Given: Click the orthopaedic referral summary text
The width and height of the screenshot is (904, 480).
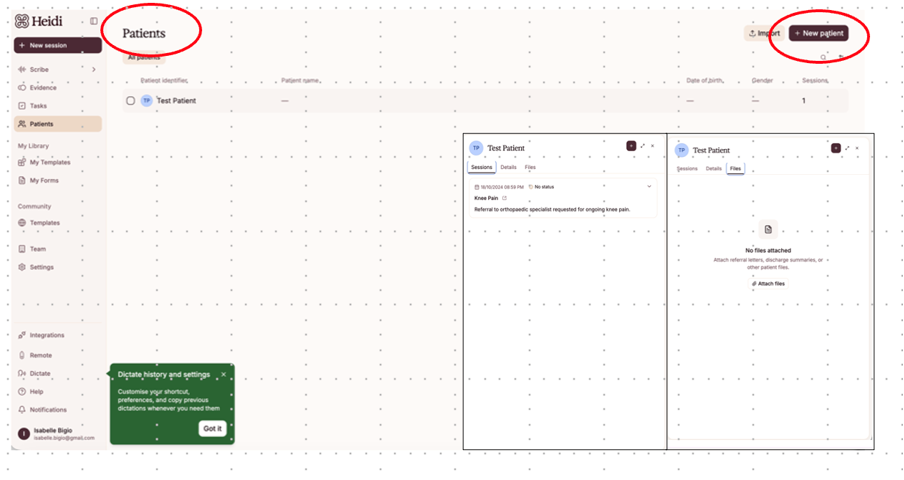Looking at the screenshot, I should pyautogui.click(x=552, y=210).
